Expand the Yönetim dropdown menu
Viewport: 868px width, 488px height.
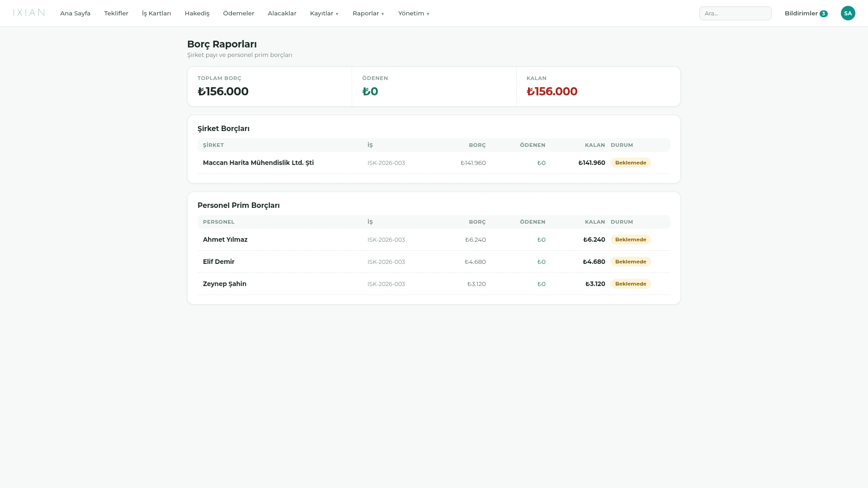click(x=414, y=13)
